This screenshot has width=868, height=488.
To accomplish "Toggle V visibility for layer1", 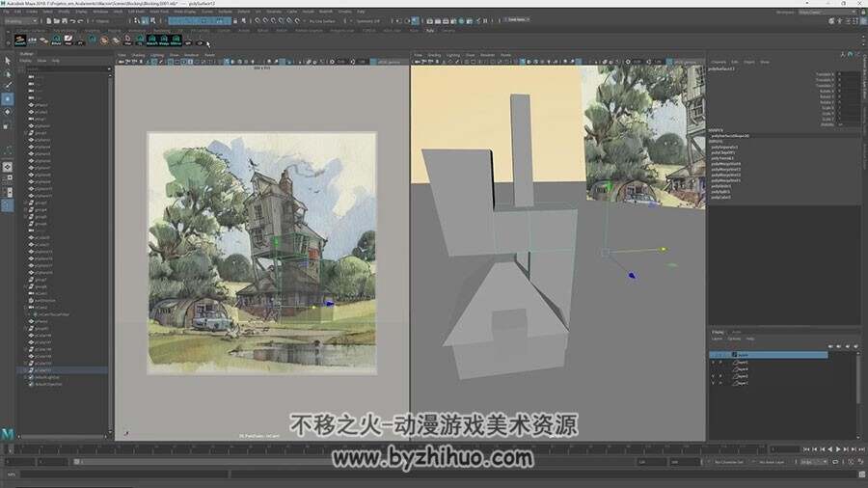I will click(713, 382).
